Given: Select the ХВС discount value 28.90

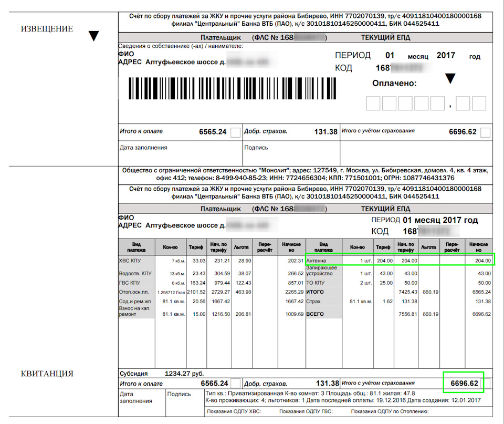Looking at the screenshot, I should pos(245,261).
